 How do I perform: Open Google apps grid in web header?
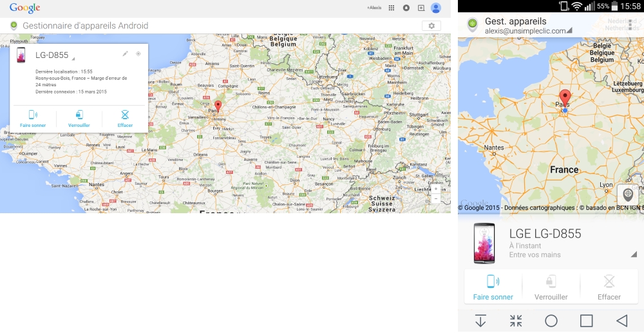(x=392, y=8)
